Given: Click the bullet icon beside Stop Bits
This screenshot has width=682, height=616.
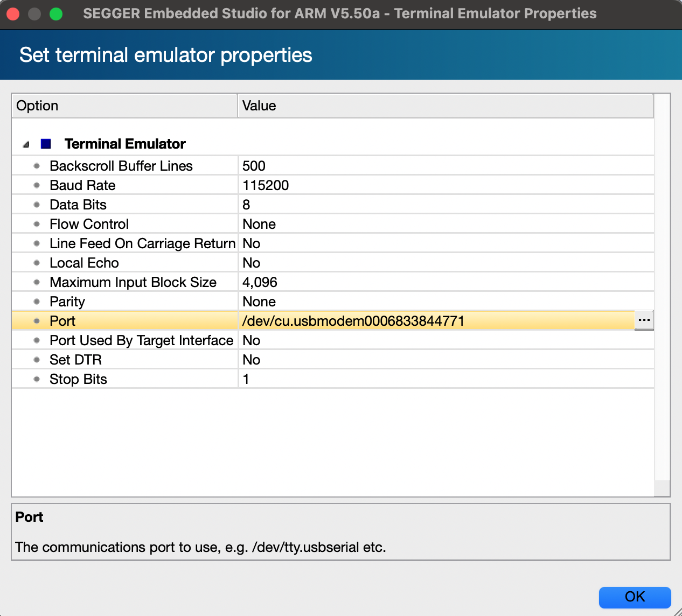Looking at the screenshot, I should (x=36, y=379).
